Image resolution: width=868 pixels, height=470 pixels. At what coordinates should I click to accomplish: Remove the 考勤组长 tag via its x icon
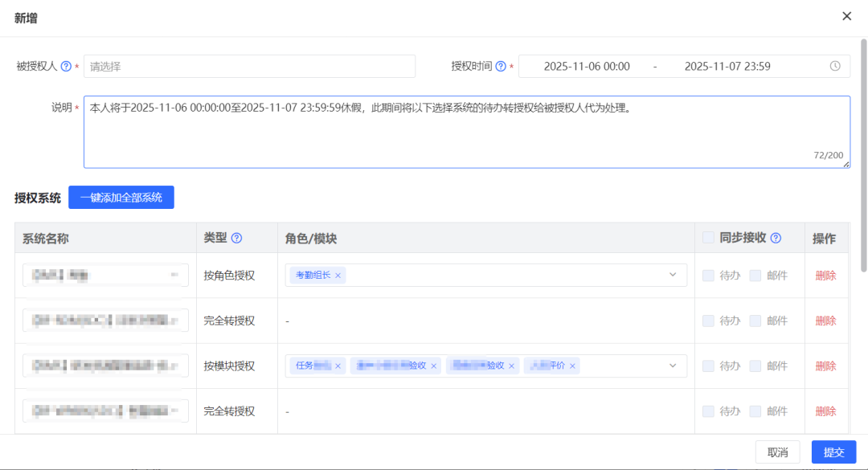click(338, 276)
